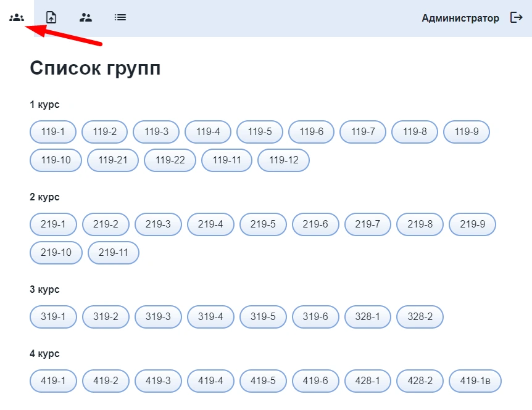View group 419-1
This screenshot has width=532, height=410.
point(53,381)
